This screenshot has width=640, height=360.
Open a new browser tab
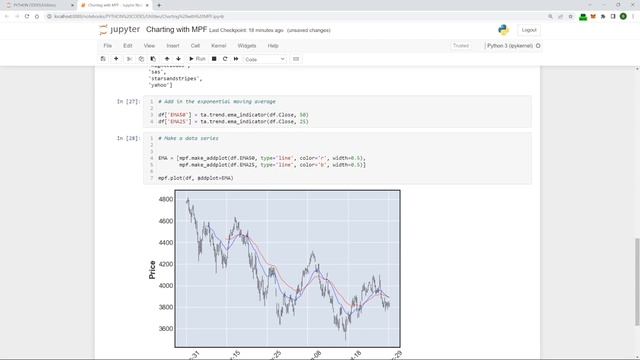pyautogui.click(x=159, y=5)
